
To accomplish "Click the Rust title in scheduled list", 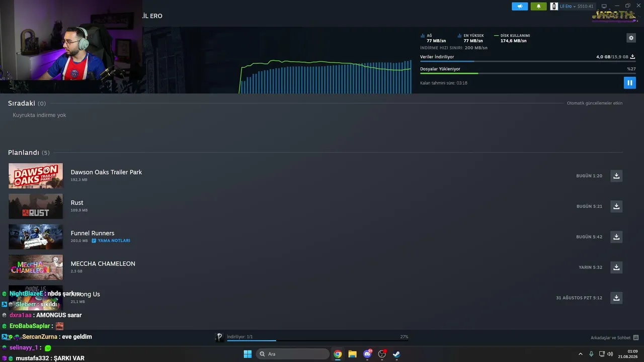I will click(77, 203).
